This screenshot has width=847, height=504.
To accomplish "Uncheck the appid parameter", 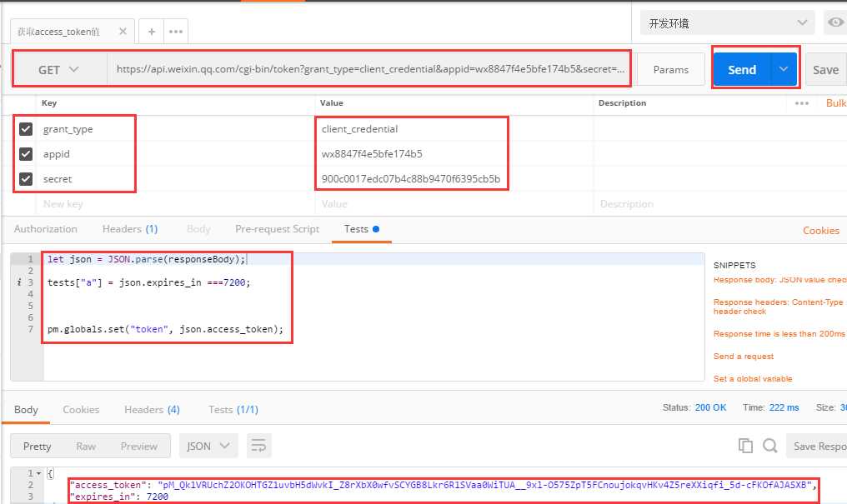I will coord(26,154).
